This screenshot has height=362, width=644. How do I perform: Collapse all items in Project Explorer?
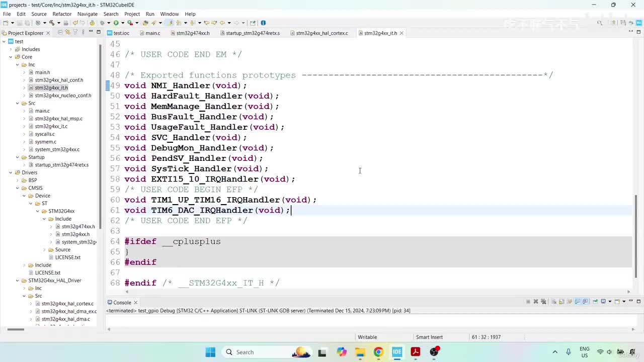coord(60,33)
